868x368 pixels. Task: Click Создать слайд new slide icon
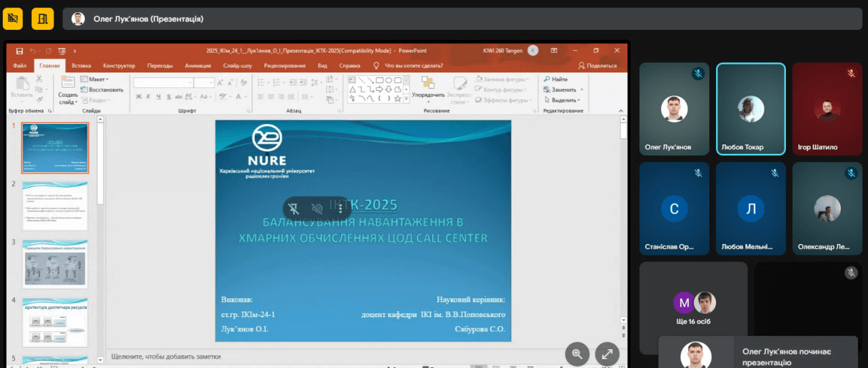[x=68, y=83]
